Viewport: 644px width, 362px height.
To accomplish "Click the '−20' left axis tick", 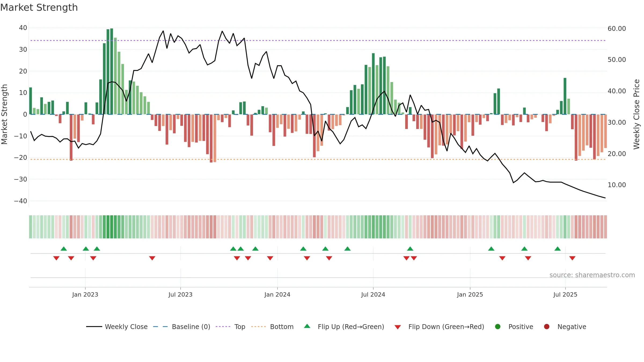I will pos(21,157).
